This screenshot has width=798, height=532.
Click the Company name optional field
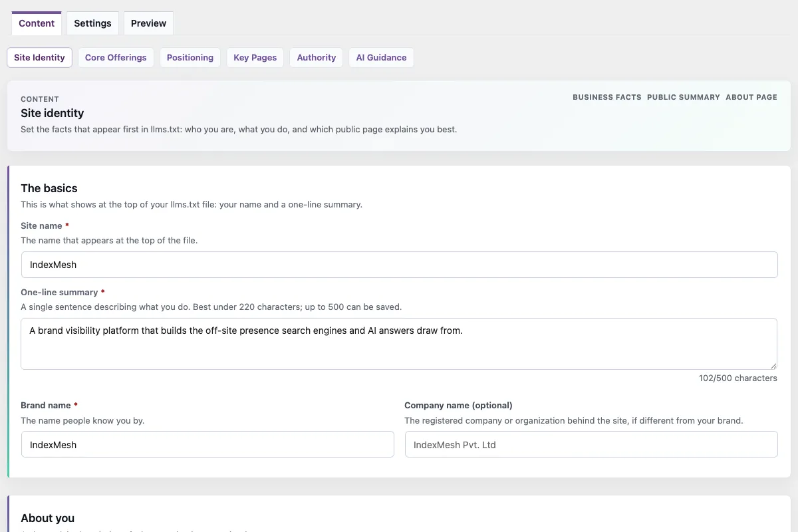pyautogui.click(x=591, y=444)
